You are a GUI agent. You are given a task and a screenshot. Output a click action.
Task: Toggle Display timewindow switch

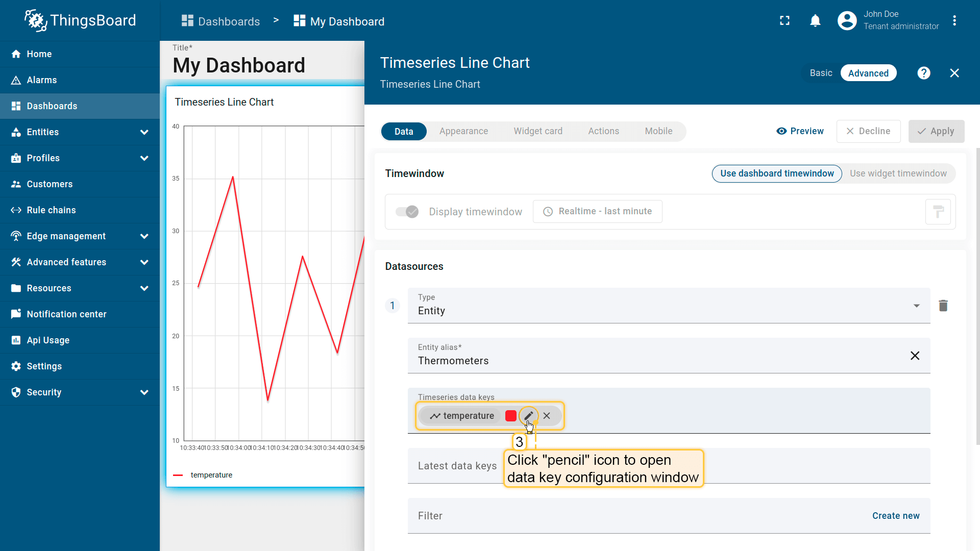pos(407,212)
